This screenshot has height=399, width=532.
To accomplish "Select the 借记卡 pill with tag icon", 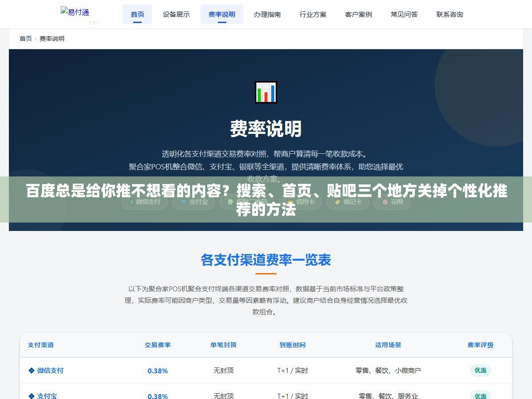I will [x=348, y=202].
